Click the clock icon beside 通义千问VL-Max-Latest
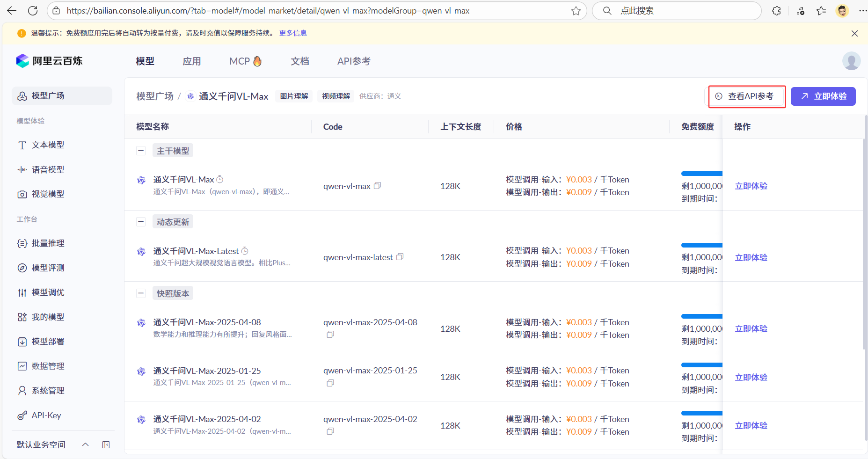 tap(245, 251)
